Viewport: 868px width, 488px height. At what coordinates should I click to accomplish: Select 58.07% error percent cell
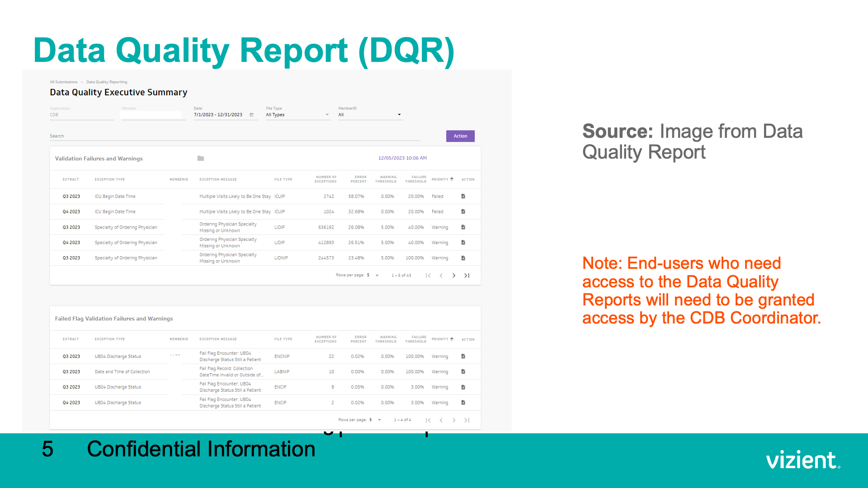(x=356, y=197)
